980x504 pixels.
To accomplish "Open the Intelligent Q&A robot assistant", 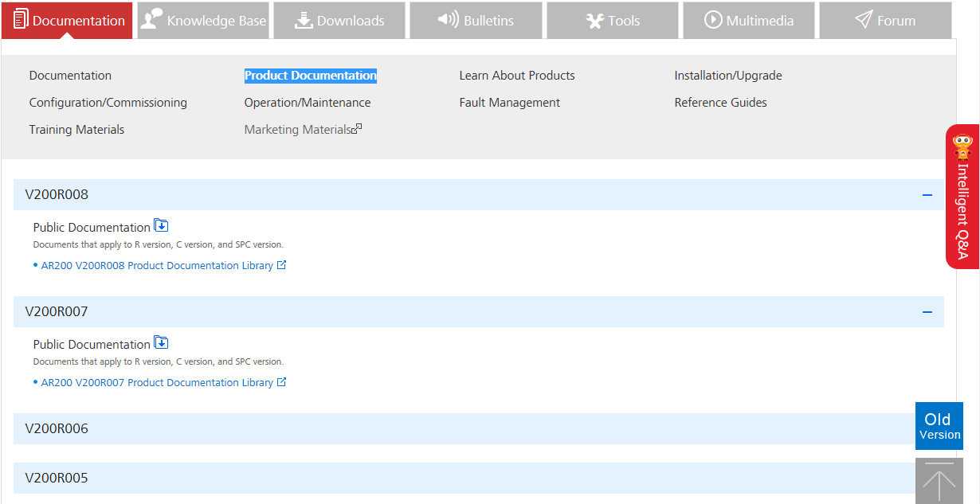I will coord(962,197).
